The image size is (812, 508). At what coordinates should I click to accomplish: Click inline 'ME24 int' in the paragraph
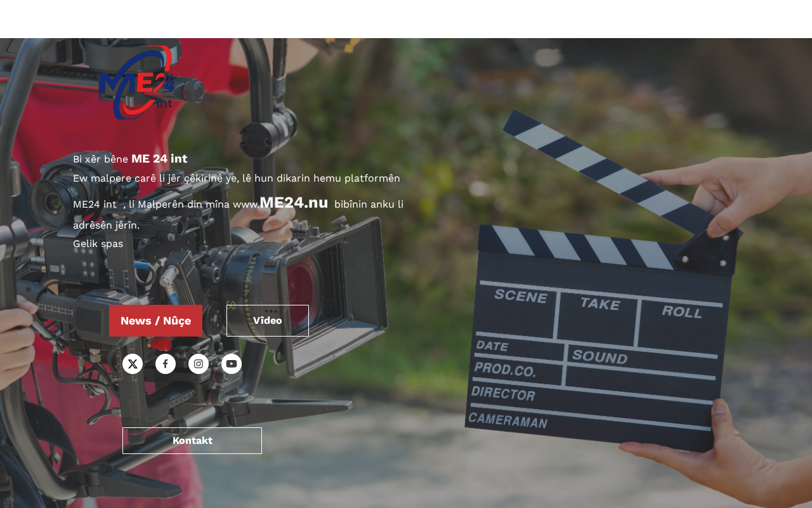tap(95, 204)
